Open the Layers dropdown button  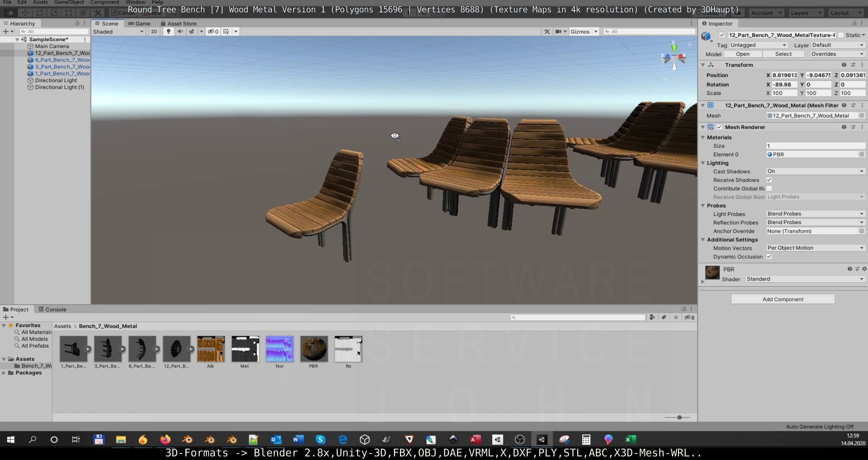(x=806, y=13)
